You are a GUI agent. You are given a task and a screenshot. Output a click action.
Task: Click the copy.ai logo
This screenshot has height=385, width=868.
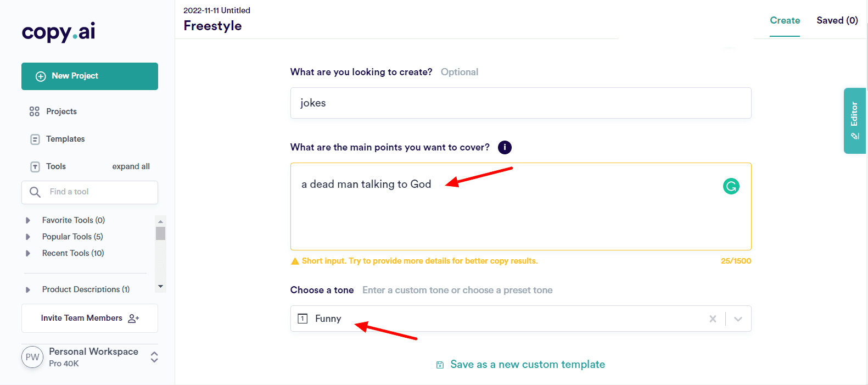(58, 32)
